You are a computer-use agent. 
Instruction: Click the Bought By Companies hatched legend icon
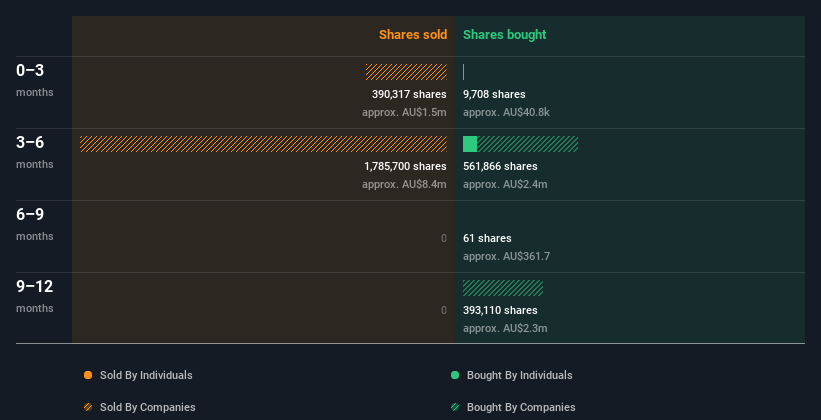point(455,407)
